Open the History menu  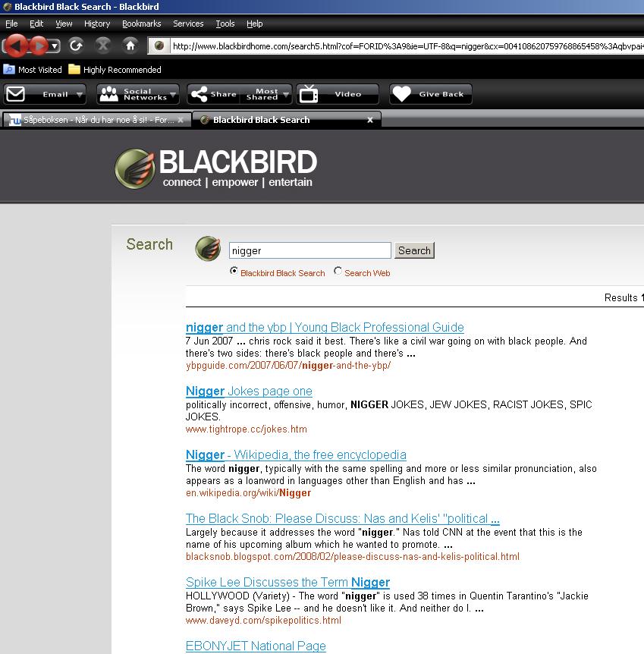click(x=97, y=24)
